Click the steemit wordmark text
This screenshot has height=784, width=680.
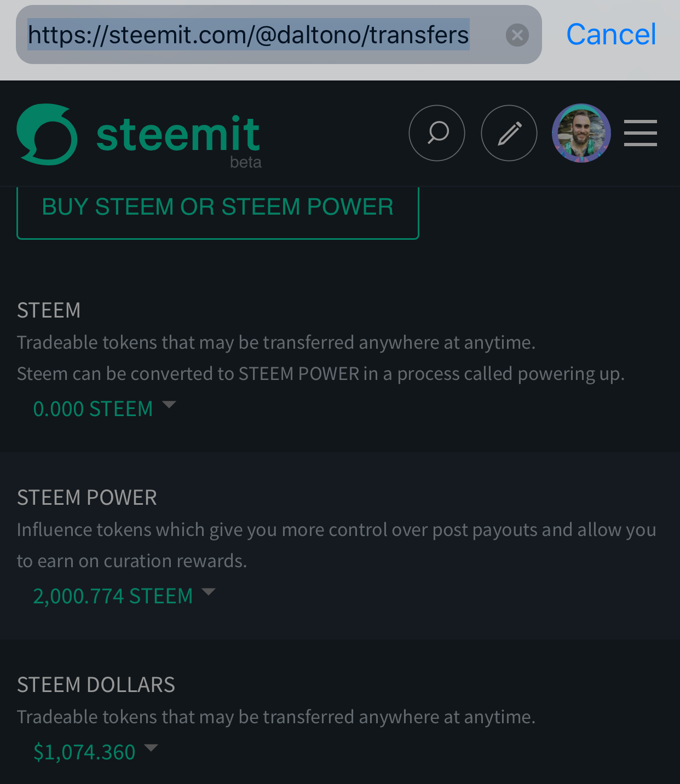pyautogui.click(x=178, y=134)
